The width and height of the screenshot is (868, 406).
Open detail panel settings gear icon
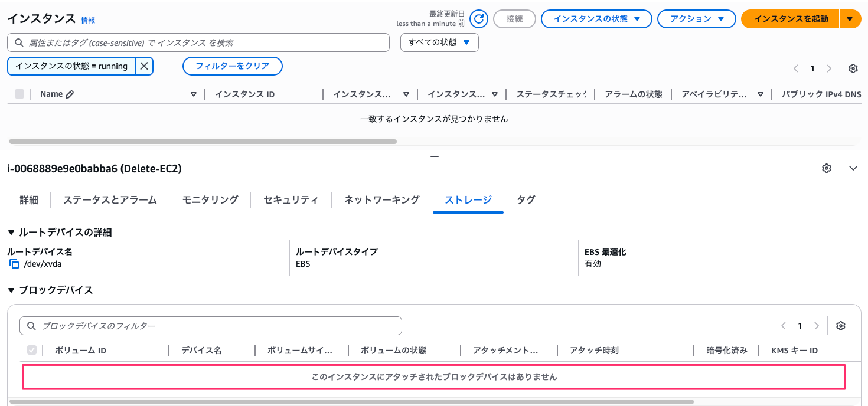pos(827,168)
